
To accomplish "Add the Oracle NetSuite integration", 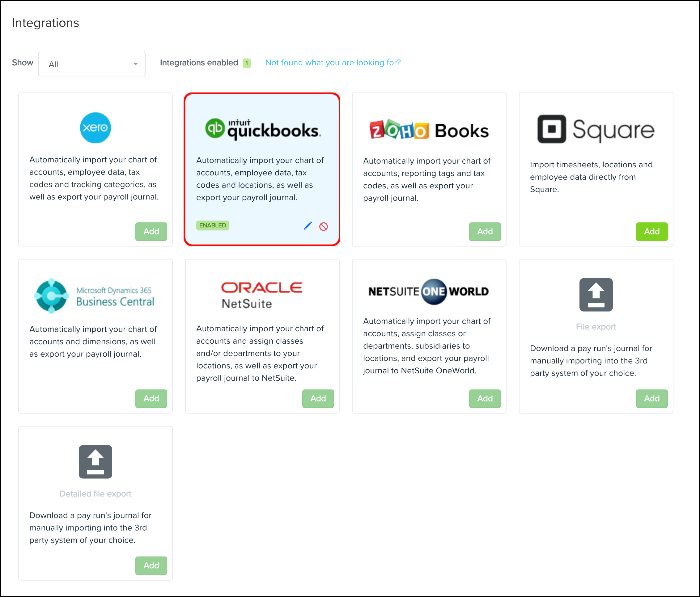I will 318,398.
